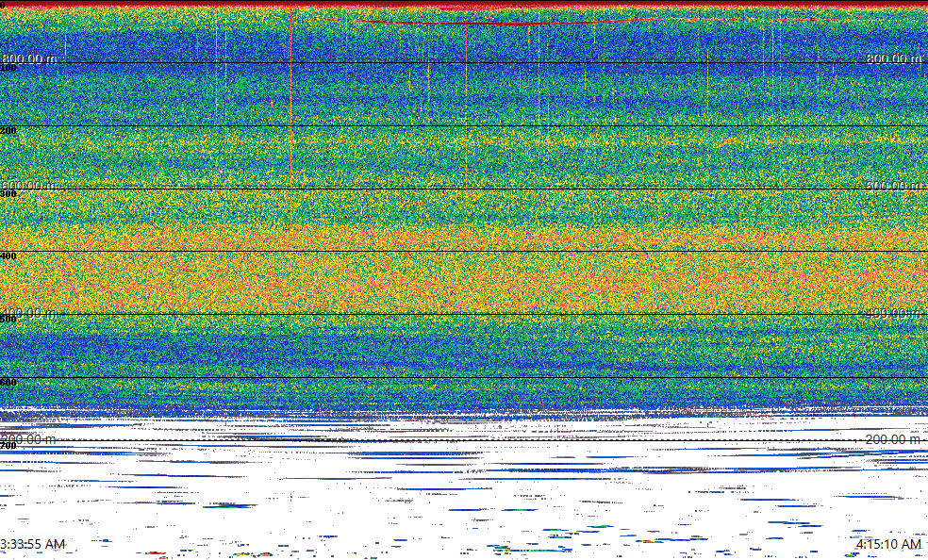Click the bold 200 depth scale label
This screenshot has width=928, height=560.
(8, 131)
